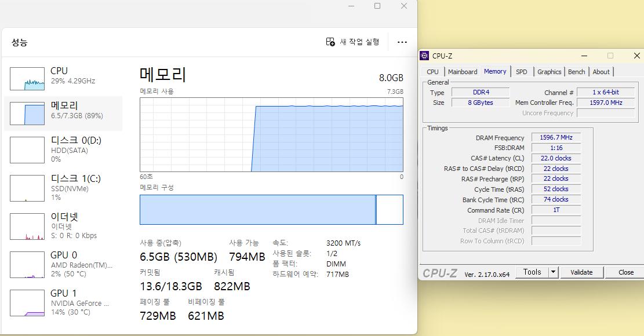This screenshot has width=644, height=336.
Task: Select the CPU performance graph thumbnail
Action: [27, 78]
